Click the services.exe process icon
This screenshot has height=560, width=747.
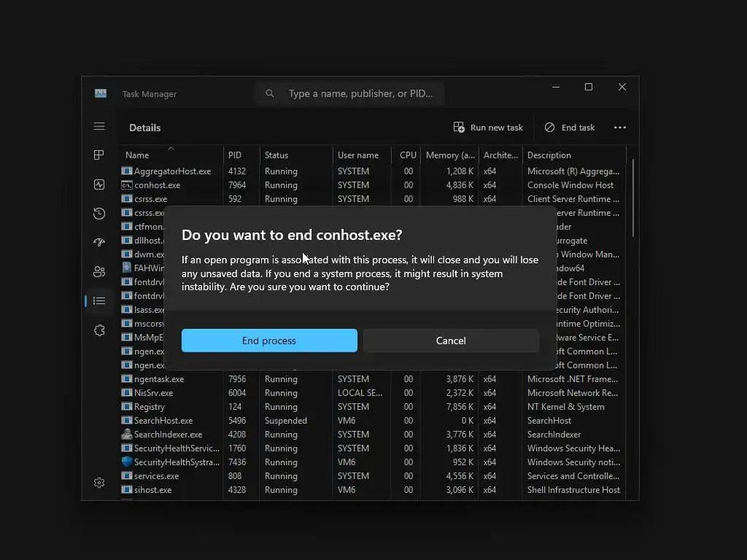click(126, 475)
